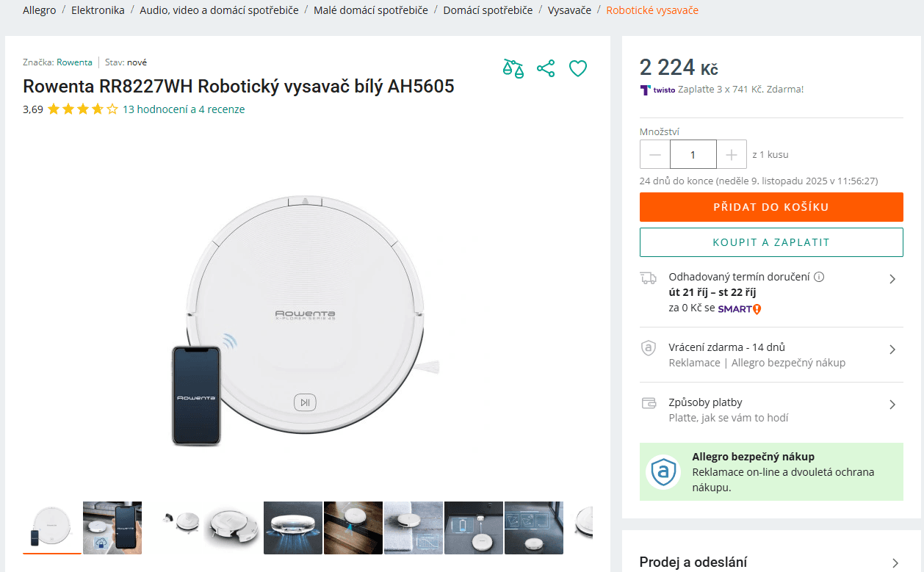Decrease quantity with minus button

(655, 155)
